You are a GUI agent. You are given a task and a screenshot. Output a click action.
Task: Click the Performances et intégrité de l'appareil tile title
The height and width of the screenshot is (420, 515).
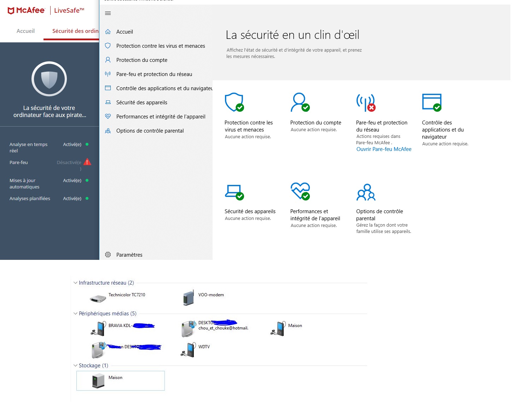pyautogui.click(x=315, y=215)
